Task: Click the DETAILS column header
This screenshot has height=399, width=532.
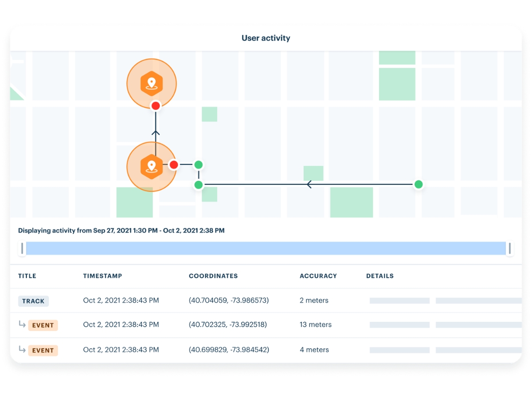Action: point(380,276)
